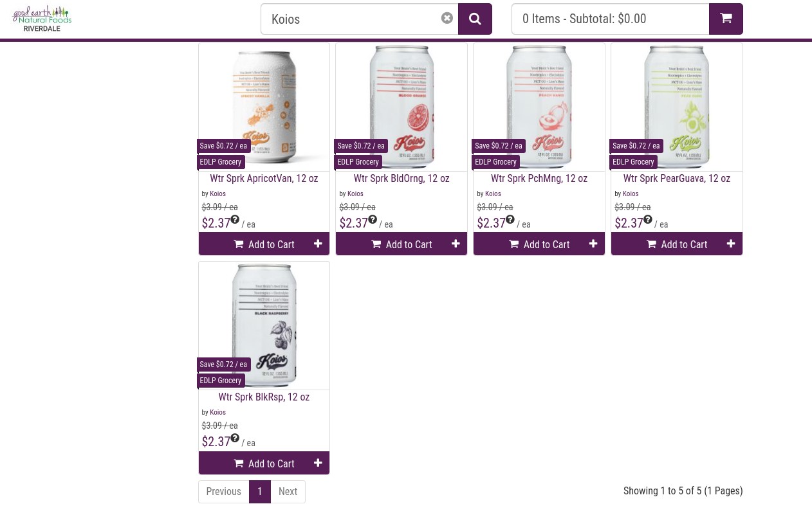Click the search magnifier icon

point(475,19)
